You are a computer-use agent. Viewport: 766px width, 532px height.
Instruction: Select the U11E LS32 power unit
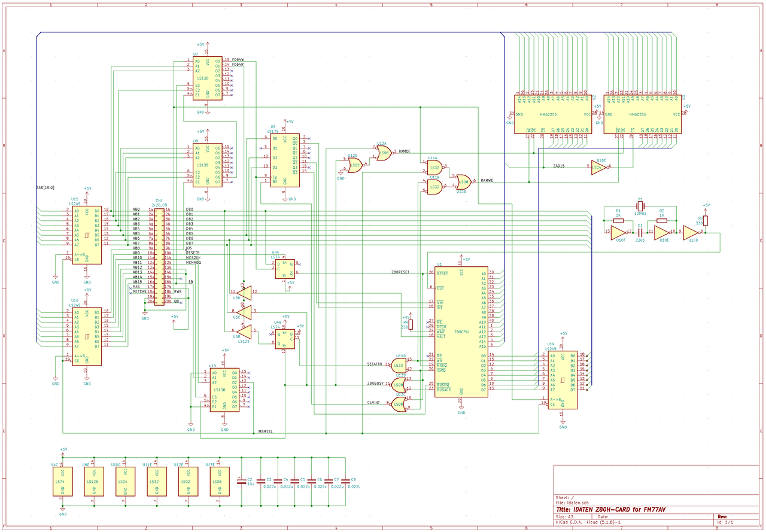click(156, 482)
